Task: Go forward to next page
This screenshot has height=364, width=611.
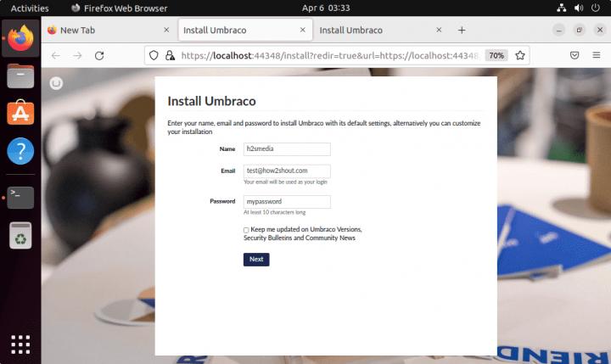Action: (77, 55)
